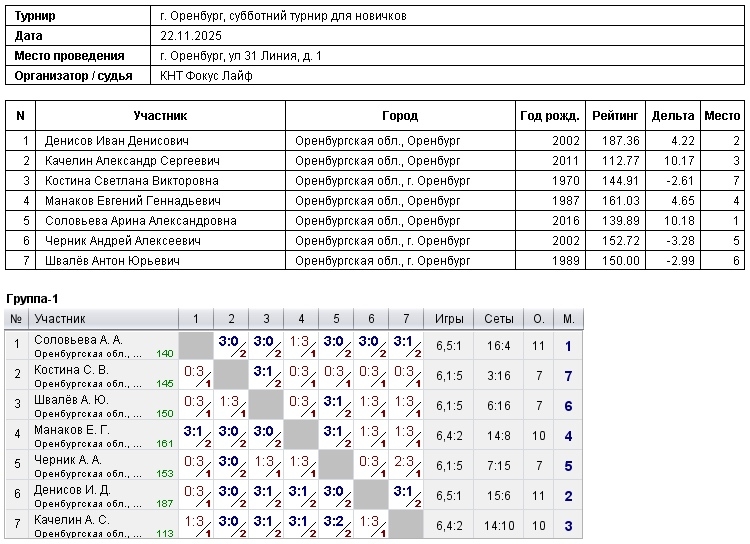Screen dimensions: 750x544
Task: Click the Место header in participants table
Action: [722, 116]
